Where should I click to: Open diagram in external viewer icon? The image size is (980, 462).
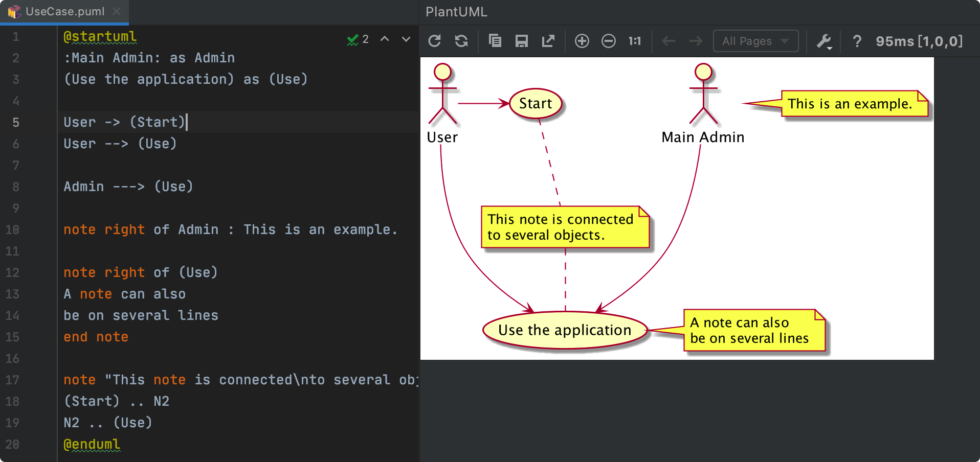tap(548, 41)
